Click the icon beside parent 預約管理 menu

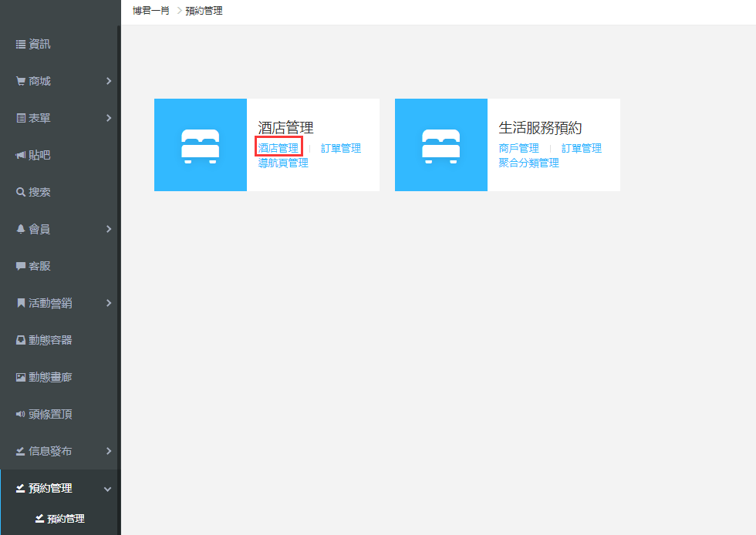[x=21, y=488]
